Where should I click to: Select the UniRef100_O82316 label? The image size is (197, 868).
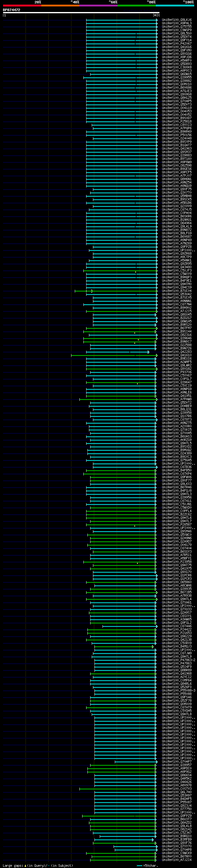coord(177,335)
